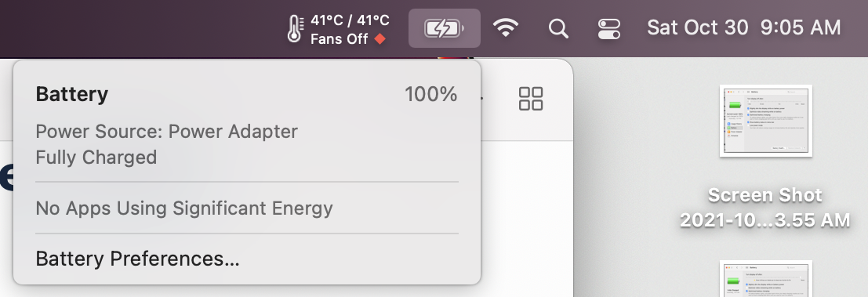Select the top Screen Shot desktop thumbnail
The width and height of the screenshot is (868, 297).
[x=765, y=121]
